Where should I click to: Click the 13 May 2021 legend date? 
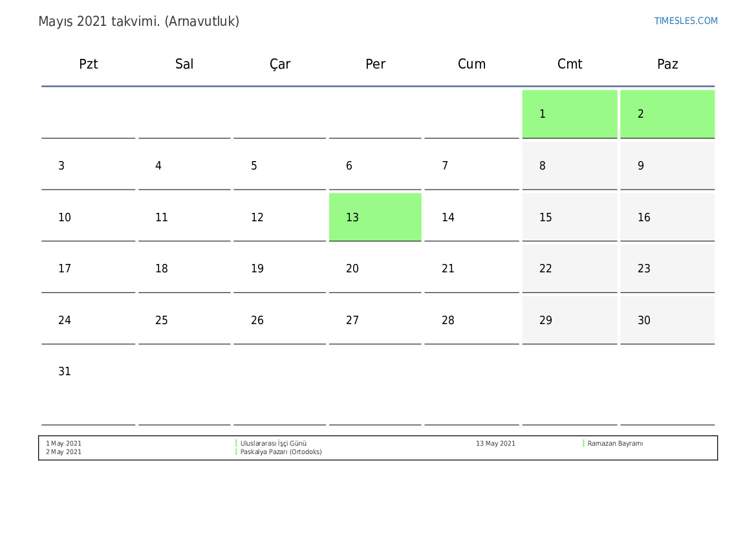coord(495,444)
